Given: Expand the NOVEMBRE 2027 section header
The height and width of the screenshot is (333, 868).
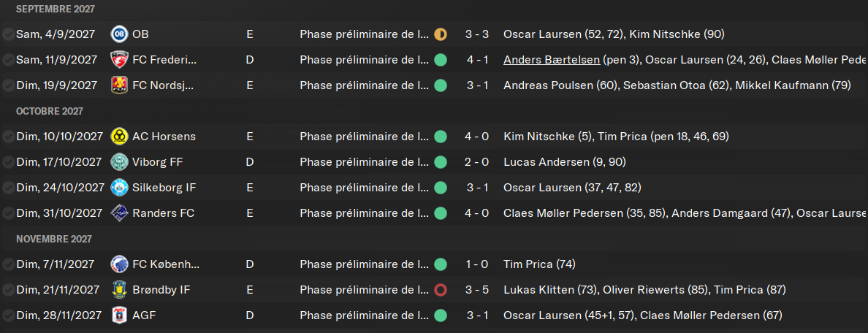Looking at the screenshot, I should [53, 239].
